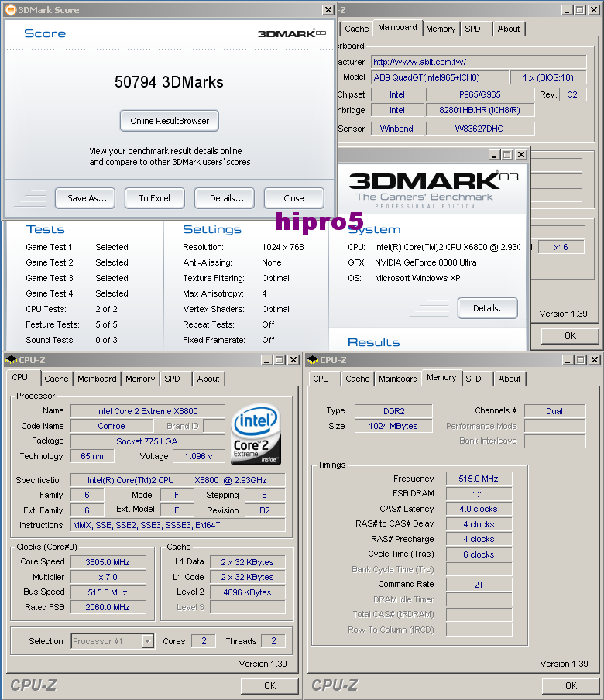Click the Command Rate 2T field

pyautogui.click(x=479, y=585)
